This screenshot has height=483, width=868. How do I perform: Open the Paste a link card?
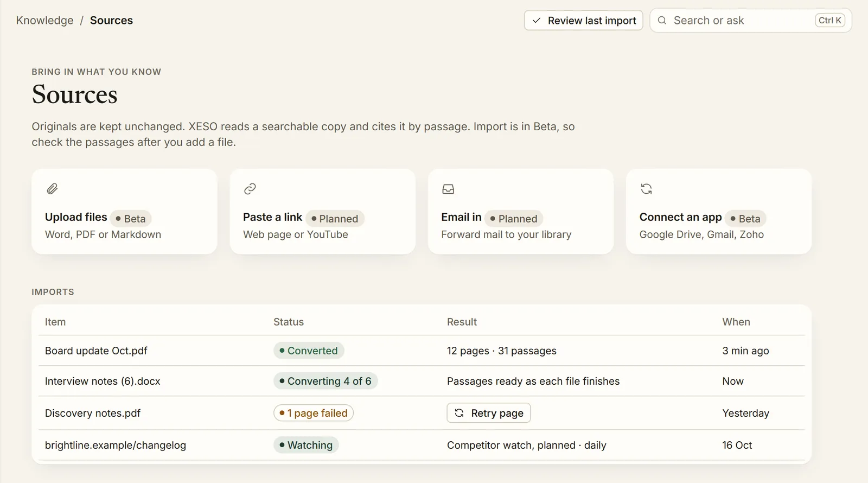pyautogui.click(x=323, y=212)
